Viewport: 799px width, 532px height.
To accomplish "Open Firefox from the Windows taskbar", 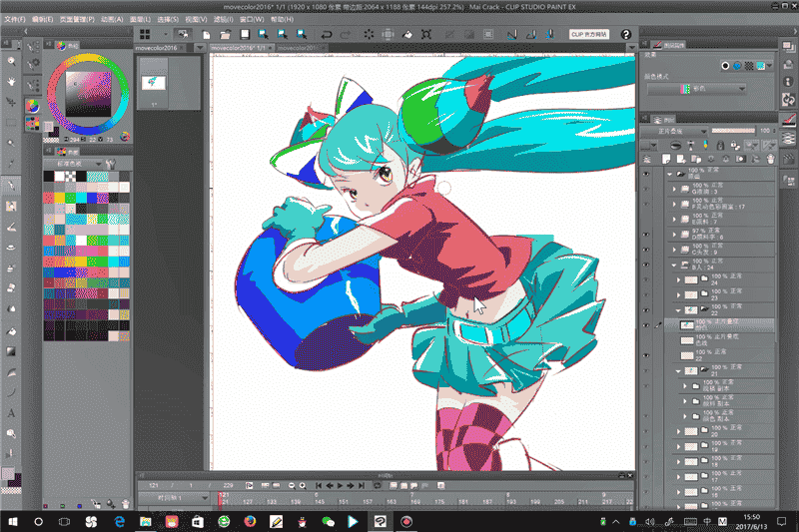I will [x=250, y=521].
